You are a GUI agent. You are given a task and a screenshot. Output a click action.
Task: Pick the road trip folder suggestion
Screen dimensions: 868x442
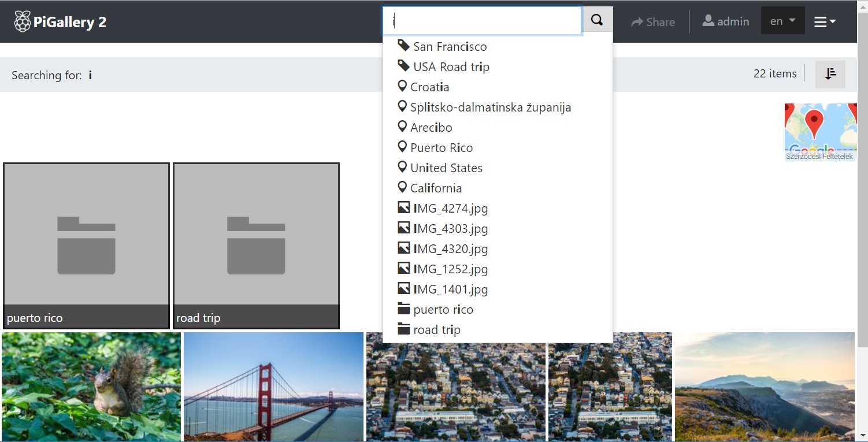coord(436,330)
